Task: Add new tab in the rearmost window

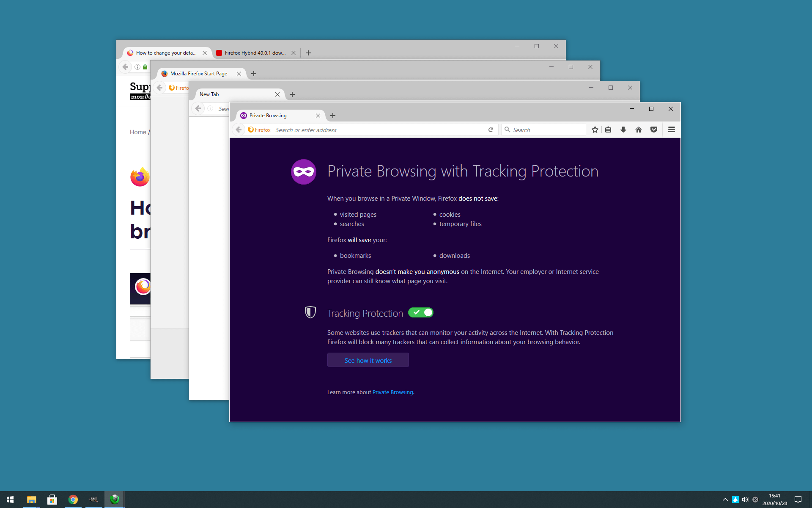Action: (308, 53)
